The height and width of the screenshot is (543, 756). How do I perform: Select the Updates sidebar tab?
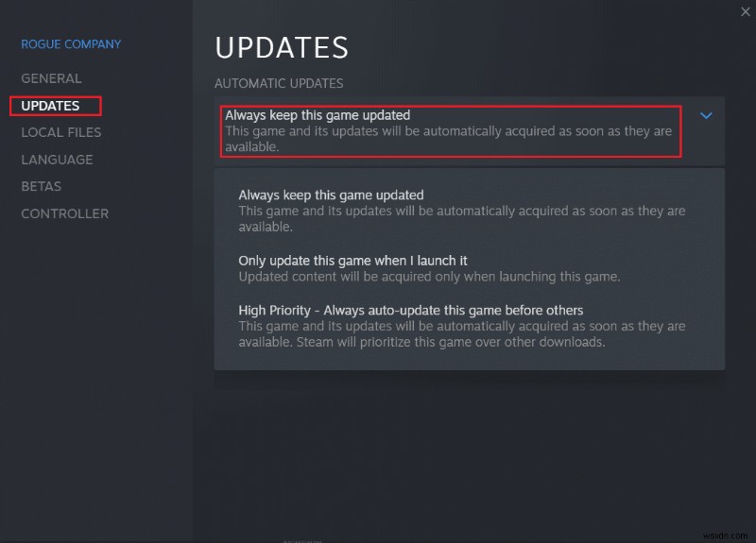pos(50,106)
